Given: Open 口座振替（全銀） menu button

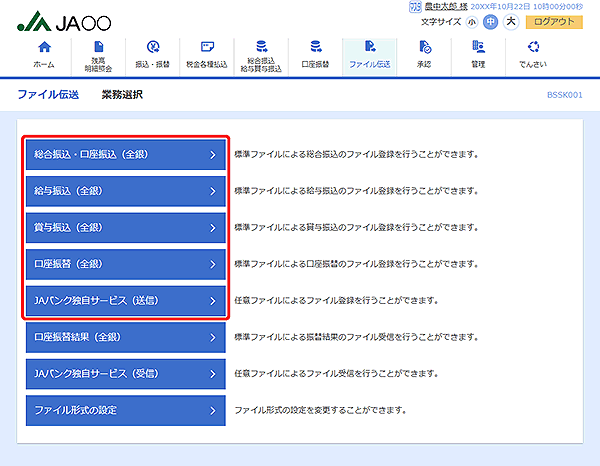Looking at the screenshot, I should 126,264.
